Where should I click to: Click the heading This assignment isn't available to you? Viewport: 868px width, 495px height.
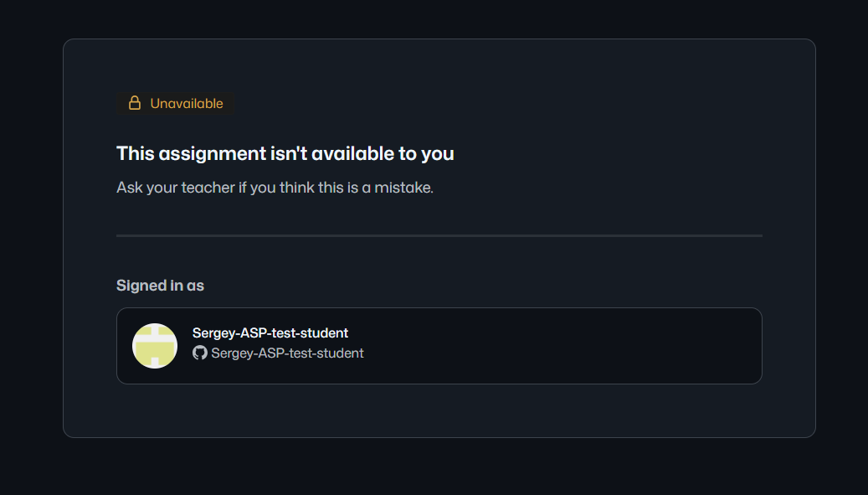coord(285,153)
